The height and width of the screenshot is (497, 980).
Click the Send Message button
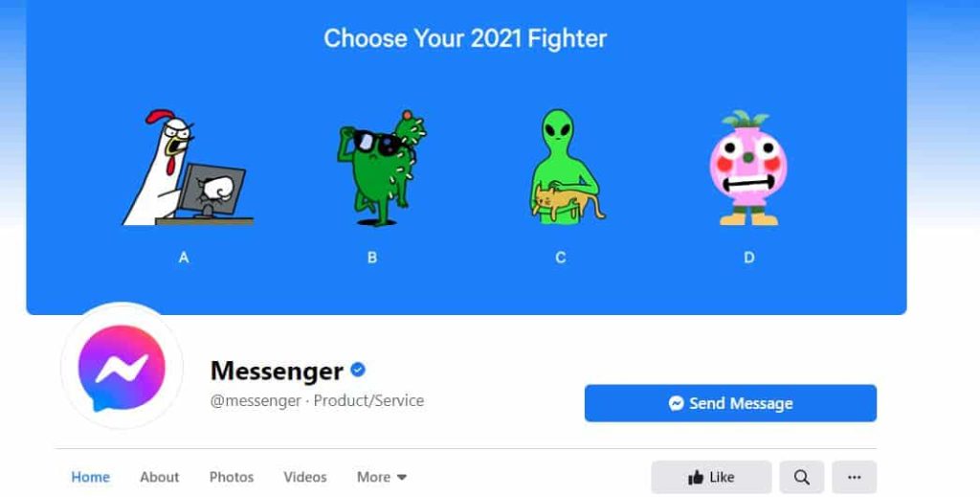(730, 403)
